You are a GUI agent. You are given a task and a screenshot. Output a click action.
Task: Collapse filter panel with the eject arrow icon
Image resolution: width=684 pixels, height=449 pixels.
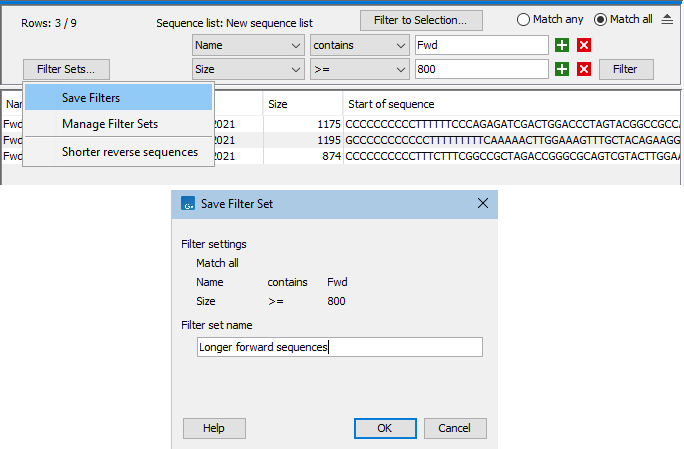click(668, 20)
